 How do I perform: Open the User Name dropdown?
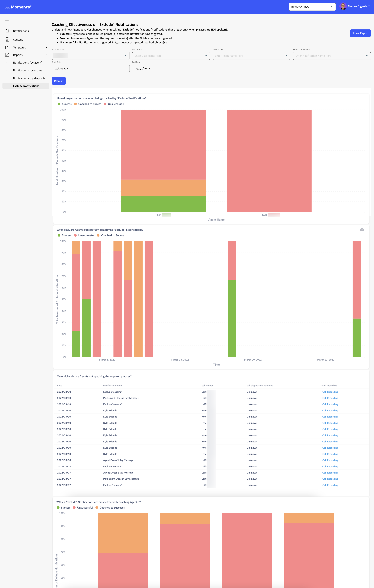[171, 56]
